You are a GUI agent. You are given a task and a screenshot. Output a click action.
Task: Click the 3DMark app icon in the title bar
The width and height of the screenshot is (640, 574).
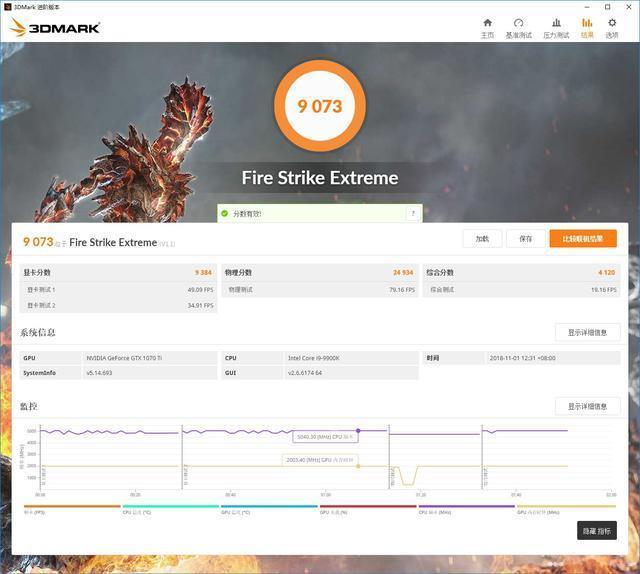7,7
